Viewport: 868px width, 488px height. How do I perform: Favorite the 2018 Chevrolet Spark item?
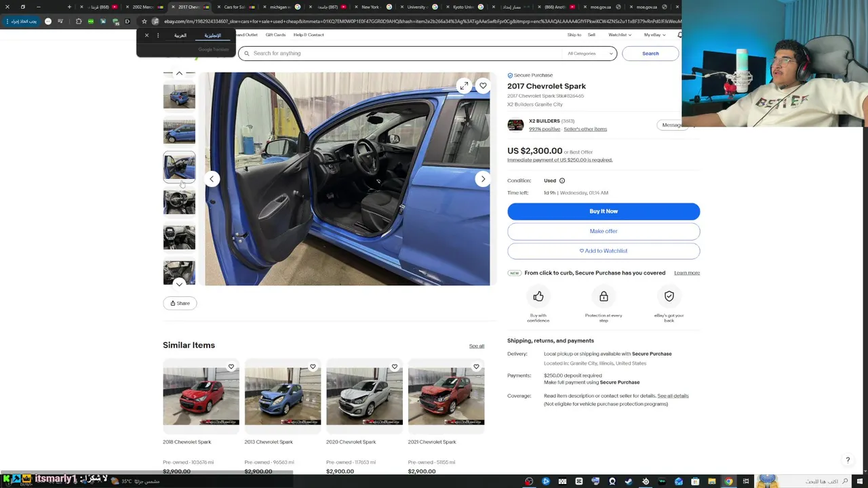click(x=231, y=367)
